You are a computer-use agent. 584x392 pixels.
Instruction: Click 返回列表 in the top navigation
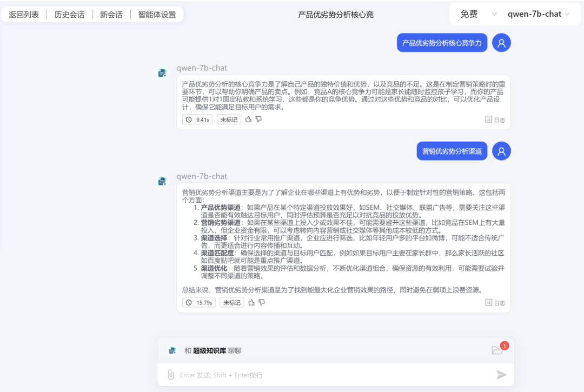(x=24, y=15)
